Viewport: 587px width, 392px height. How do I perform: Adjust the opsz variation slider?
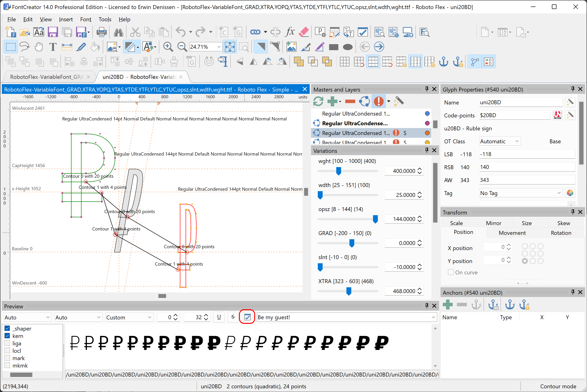375,219
